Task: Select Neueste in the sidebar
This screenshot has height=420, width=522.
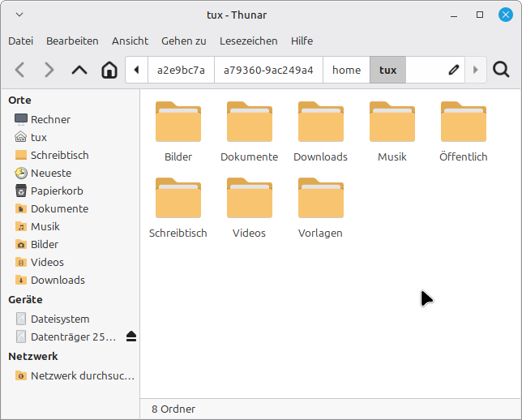Action: click(50, 173)
